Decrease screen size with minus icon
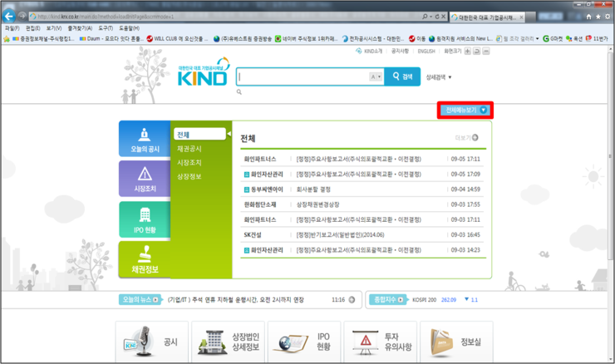The image size is (615, 364). [486, 52]
